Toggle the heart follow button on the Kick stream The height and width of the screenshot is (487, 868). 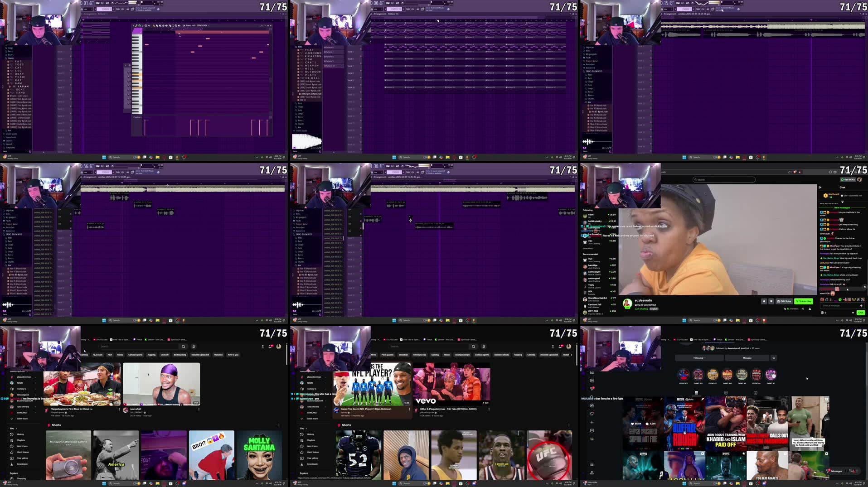pyautogui.click(x=772, y=301)
